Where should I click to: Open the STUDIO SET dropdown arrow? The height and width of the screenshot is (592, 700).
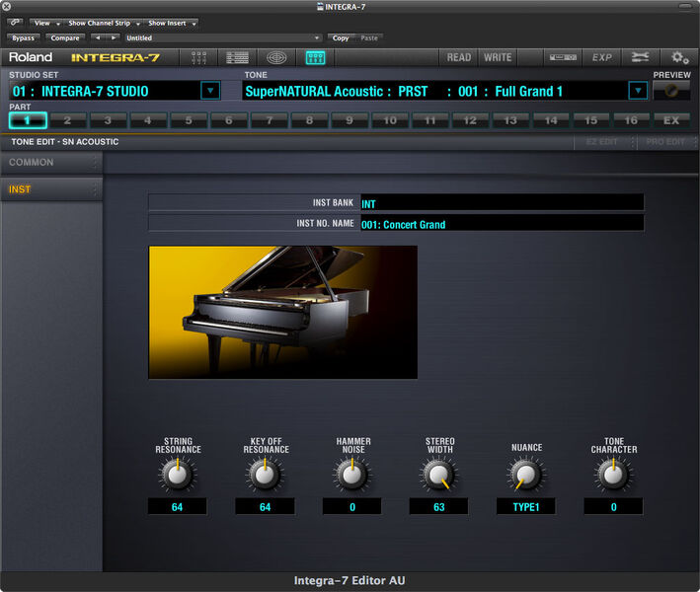coord(210,91)
